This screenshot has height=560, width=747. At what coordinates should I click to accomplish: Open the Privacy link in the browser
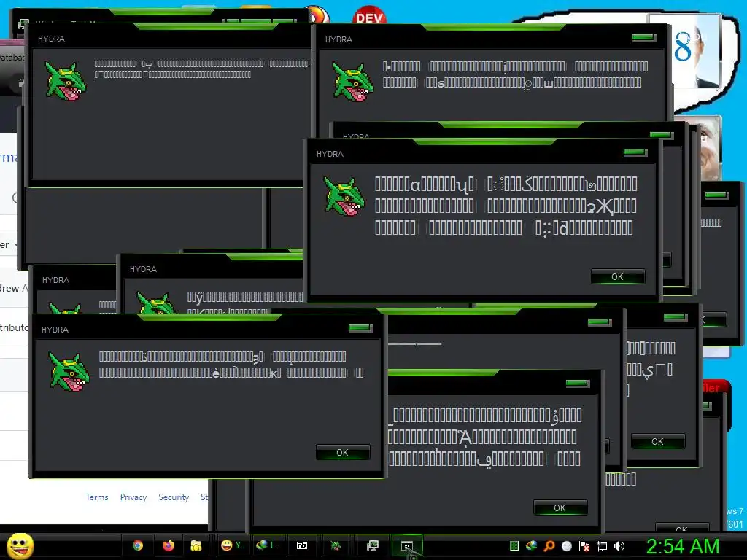point(133,497)
